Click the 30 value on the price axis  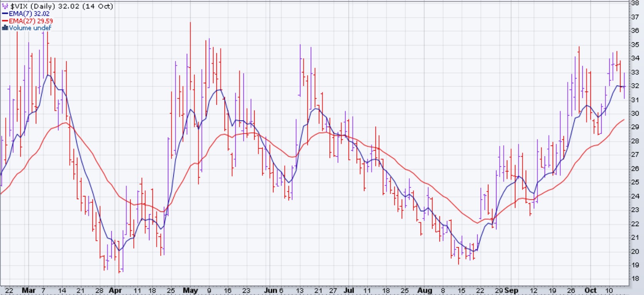coord(635,113)
